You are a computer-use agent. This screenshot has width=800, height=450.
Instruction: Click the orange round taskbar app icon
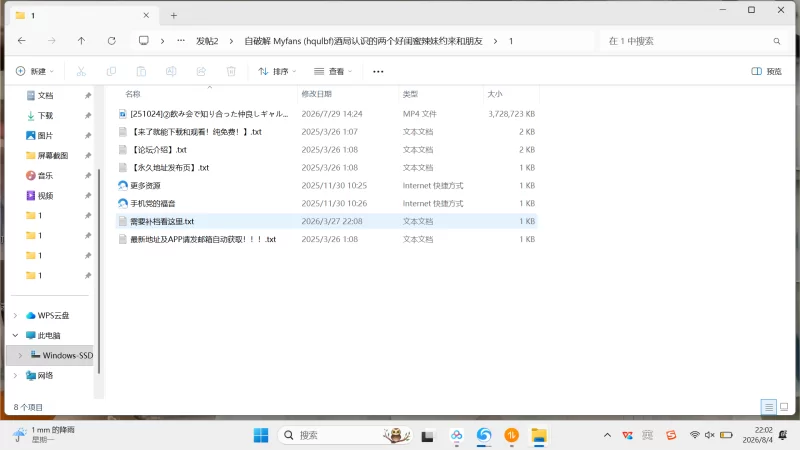511,435
